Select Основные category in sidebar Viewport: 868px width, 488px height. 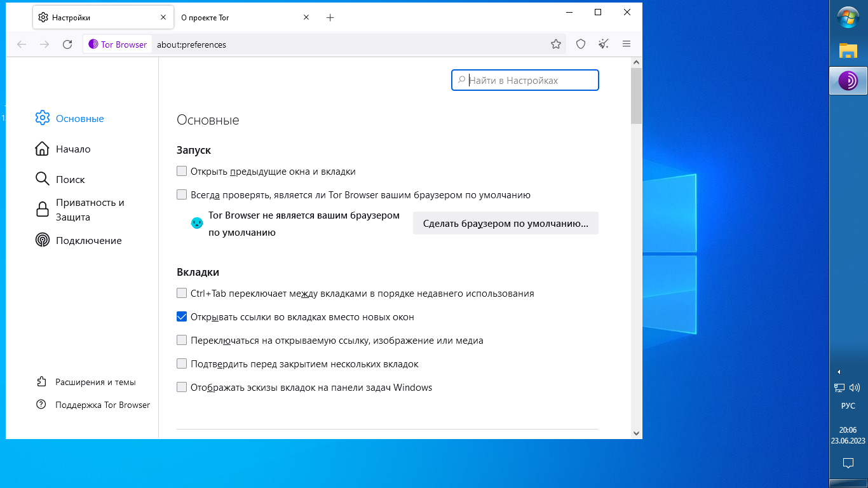[x=70, y=118]
